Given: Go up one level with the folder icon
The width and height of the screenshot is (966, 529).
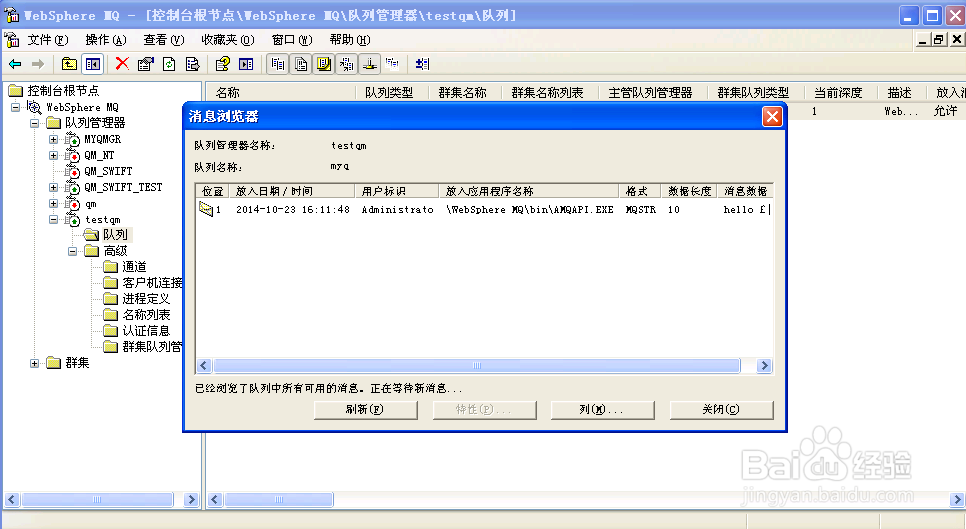Looking at the screenshot, I should tap(70, 64).
